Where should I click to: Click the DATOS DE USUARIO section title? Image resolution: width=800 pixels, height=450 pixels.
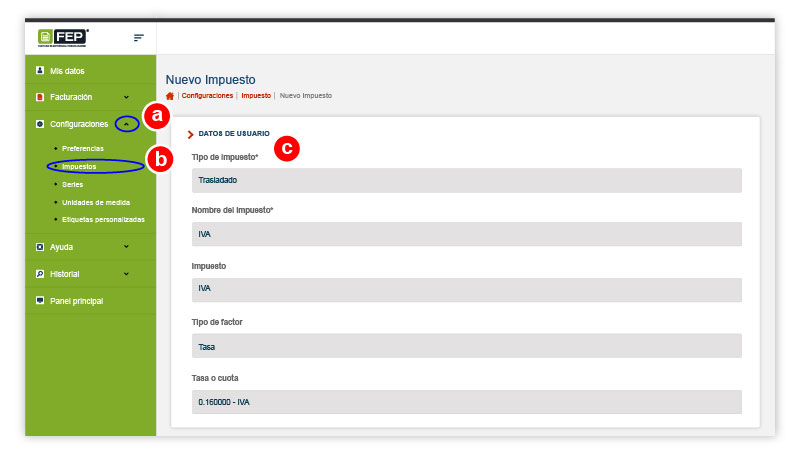[x=234, y=134]
